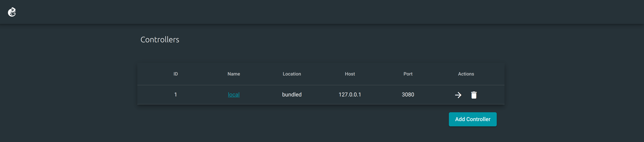Click the port value 3080 in the table
This screenshot has height=142, width=644.
click(408, 95)
